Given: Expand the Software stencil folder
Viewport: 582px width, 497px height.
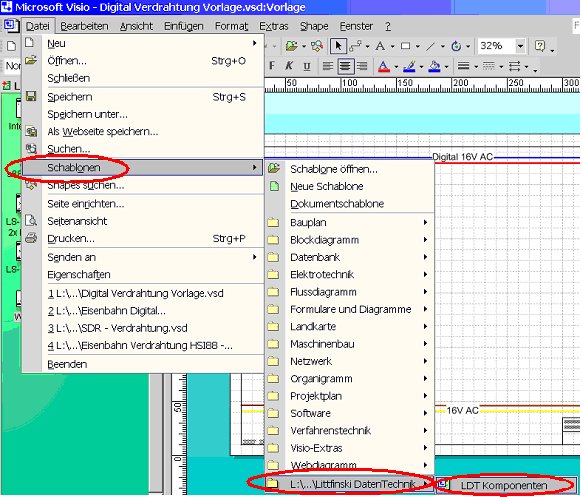Looking at the screenshot, I should point(350,413).
